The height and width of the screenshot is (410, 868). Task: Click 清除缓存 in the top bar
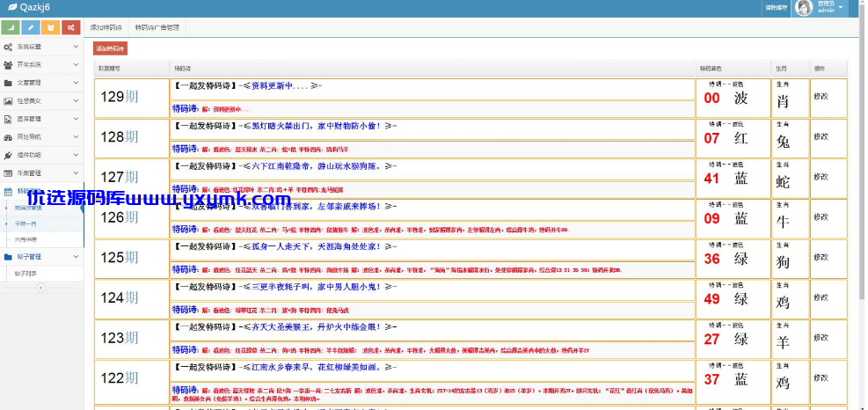click(x=776, y=8)
